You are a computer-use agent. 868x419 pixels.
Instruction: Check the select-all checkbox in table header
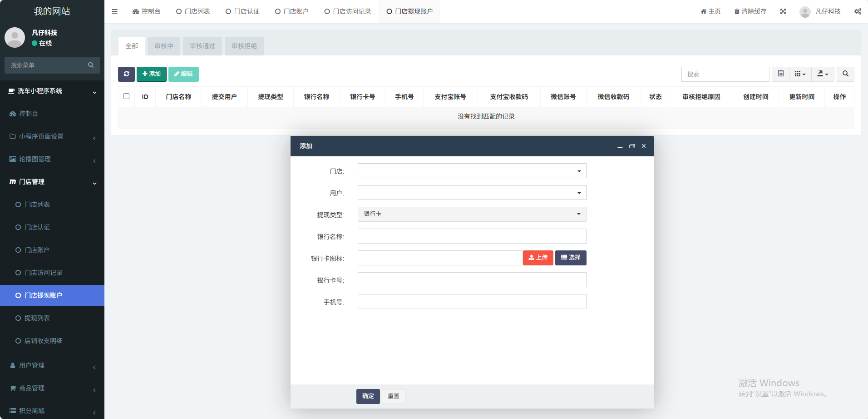click(x=126, y=96)
